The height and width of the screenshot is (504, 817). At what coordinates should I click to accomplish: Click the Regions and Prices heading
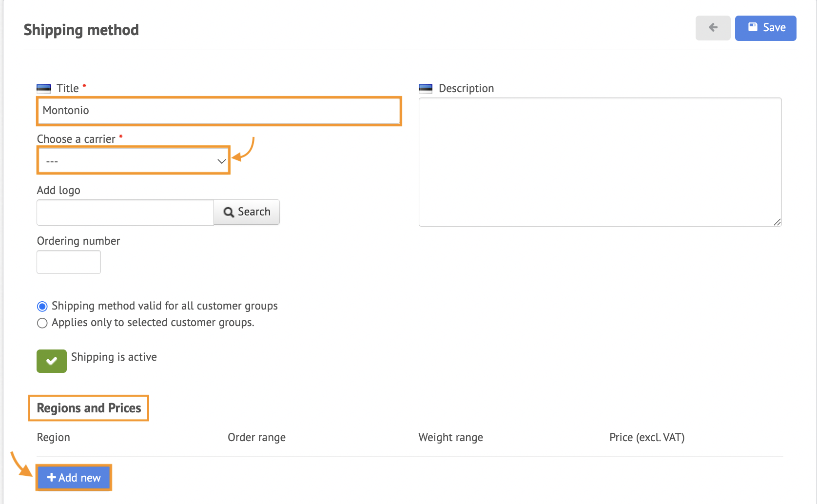[x=89, y=408]
